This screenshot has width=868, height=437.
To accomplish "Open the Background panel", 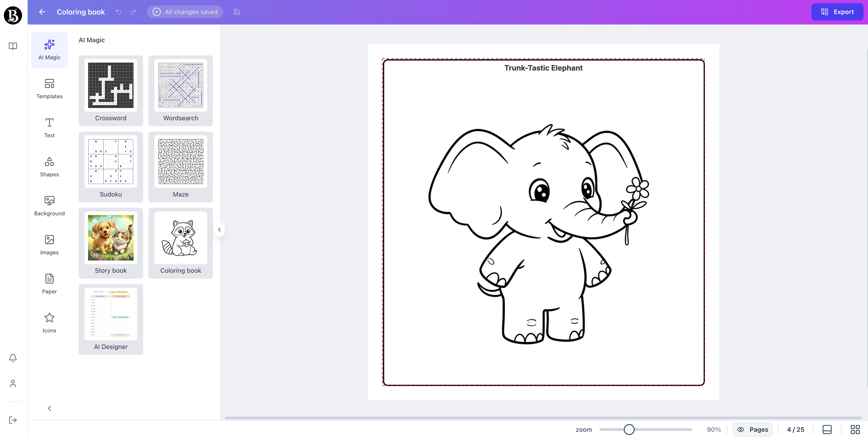I will (49, 205).
